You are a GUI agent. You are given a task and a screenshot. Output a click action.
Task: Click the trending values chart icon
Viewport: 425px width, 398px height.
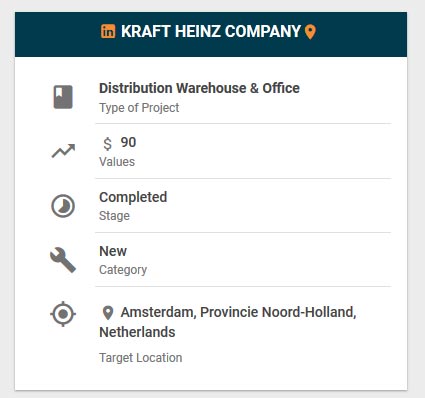63,151
